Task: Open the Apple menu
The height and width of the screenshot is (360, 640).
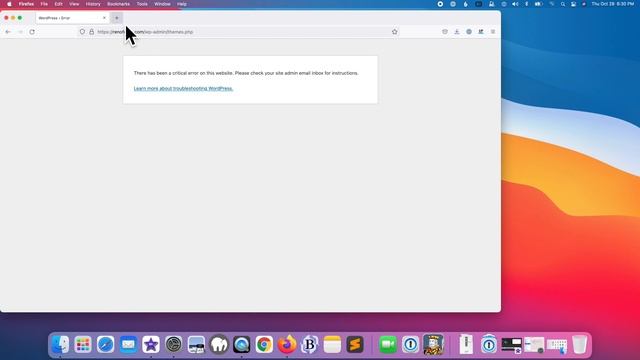Action: (9, 4)
